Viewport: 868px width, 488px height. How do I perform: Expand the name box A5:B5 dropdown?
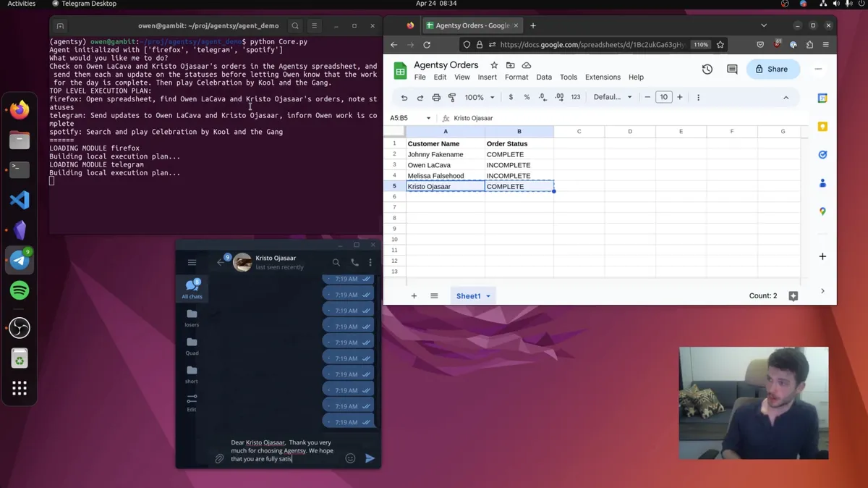click(x=428, y=118)
